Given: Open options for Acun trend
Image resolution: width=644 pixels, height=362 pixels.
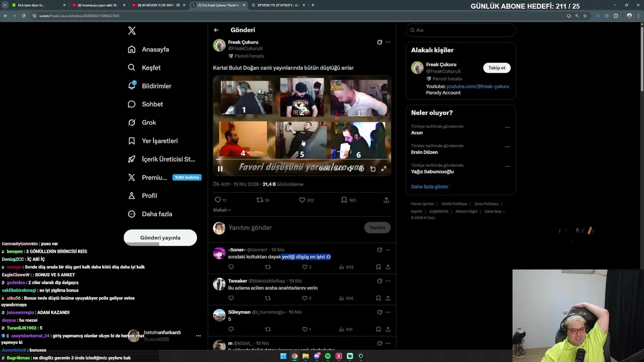Looking at the screenshot, I should coord(507,127).
